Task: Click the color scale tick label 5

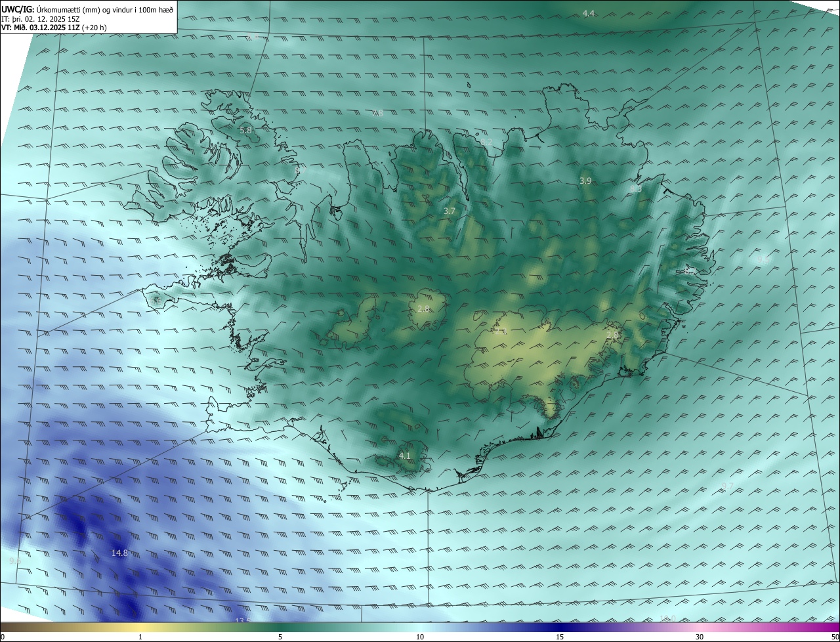Action: click(x=280, y=637)
